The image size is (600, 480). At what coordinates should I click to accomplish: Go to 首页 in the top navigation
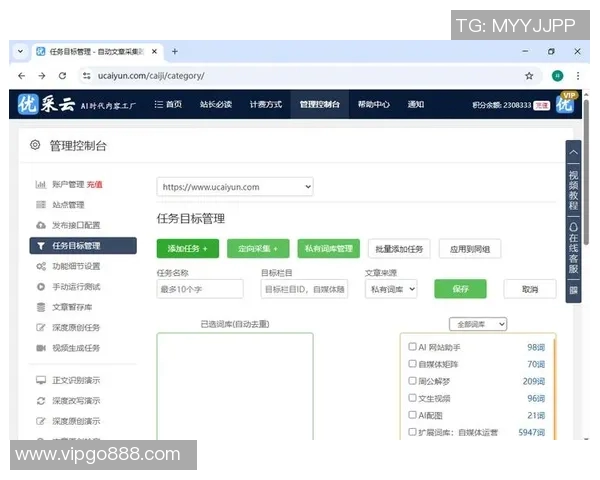coord(168,104)
